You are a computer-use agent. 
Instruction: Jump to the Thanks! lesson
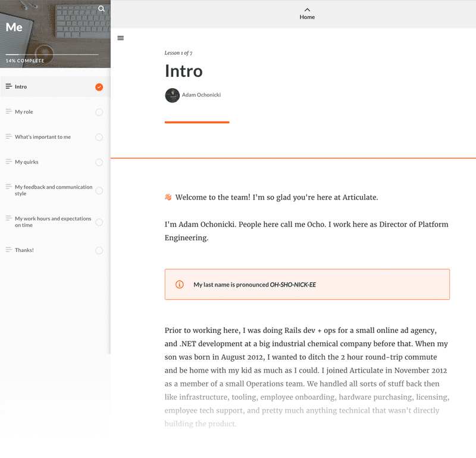[55, 250]
